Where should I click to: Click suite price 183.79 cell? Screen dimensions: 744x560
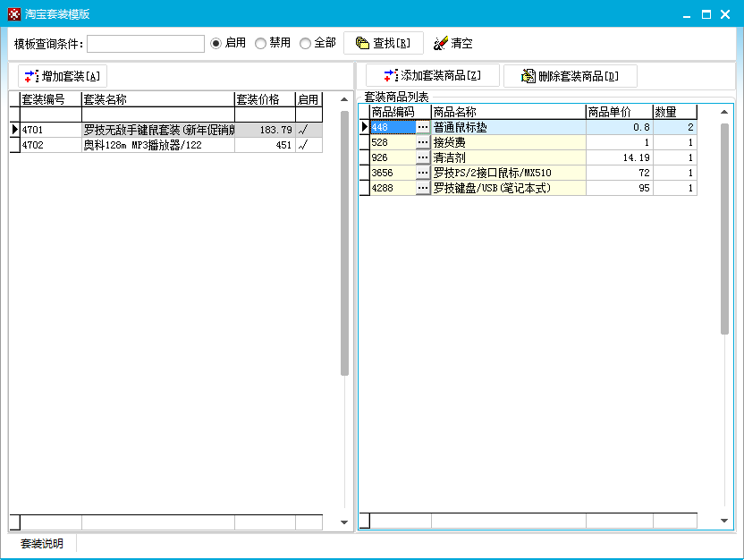click(x=265, y=130)
